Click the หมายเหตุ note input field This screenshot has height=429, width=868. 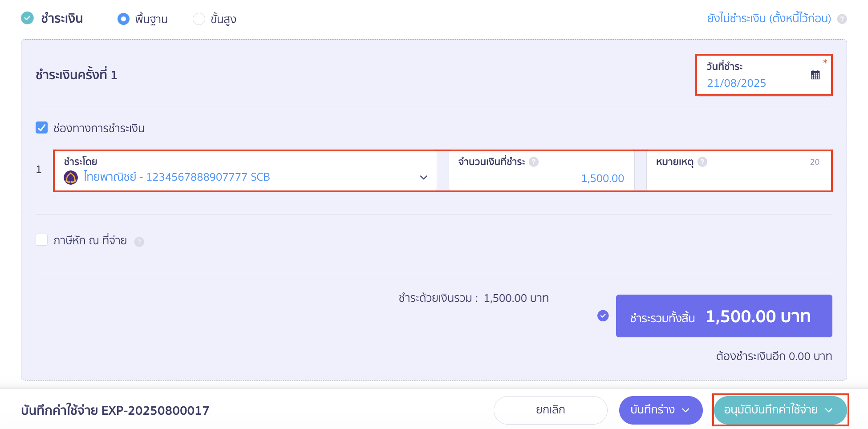[738, 178]
